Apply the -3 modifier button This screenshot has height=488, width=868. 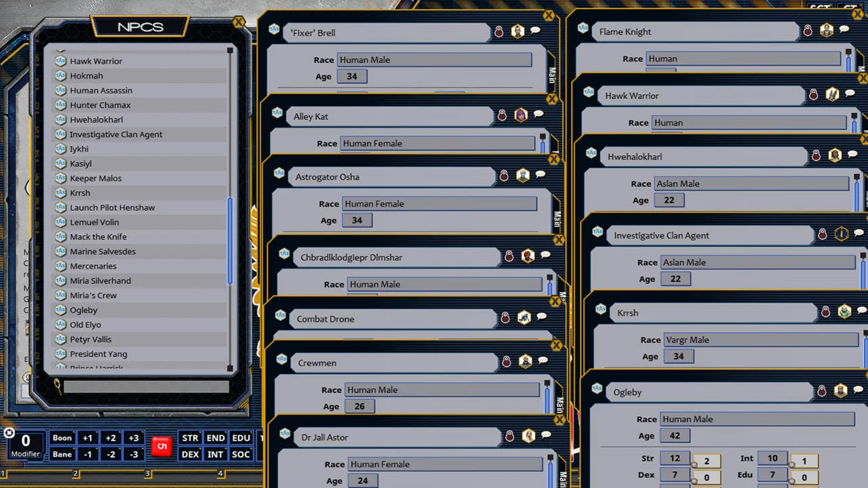(x=134, y=454)
